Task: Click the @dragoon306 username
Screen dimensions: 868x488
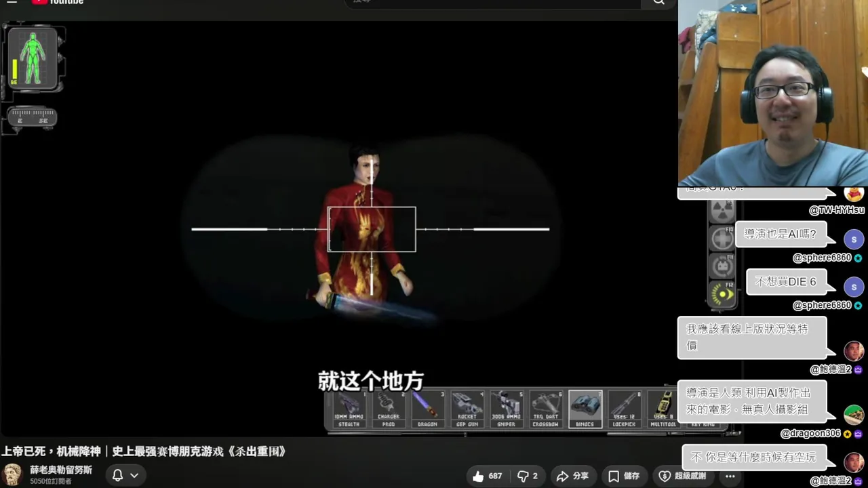Action: click(x=810, y=433)
